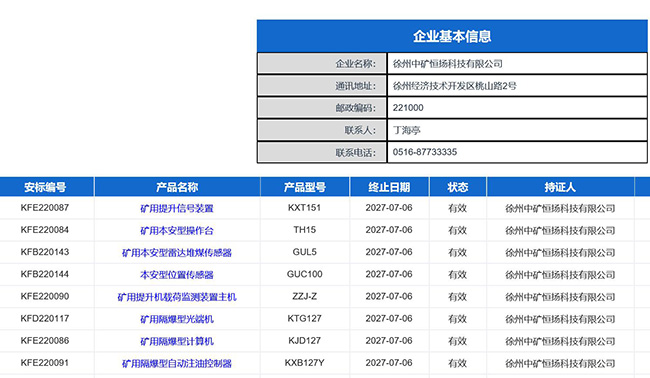Select the KXT151 product model cell
Viewport: 650px width, 378px height.
coord(304,208)
